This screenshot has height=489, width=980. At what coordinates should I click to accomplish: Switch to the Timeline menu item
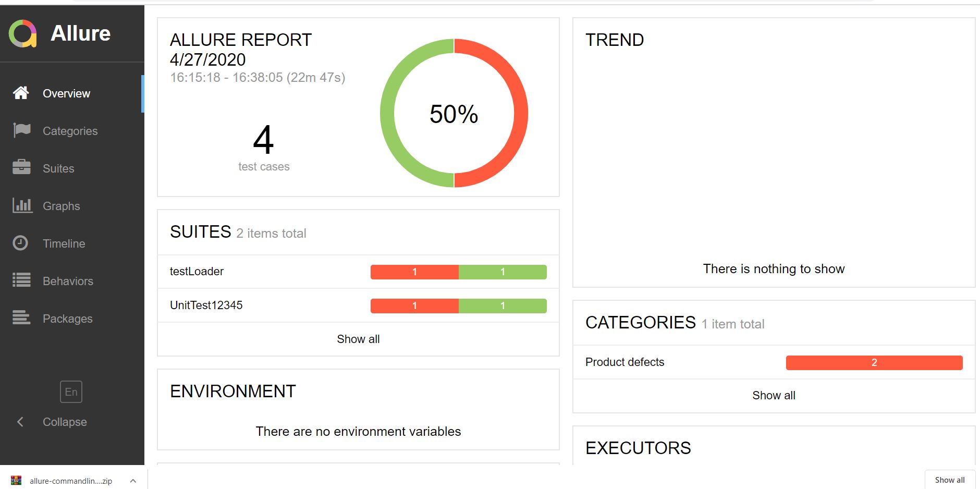pos(64,243)
